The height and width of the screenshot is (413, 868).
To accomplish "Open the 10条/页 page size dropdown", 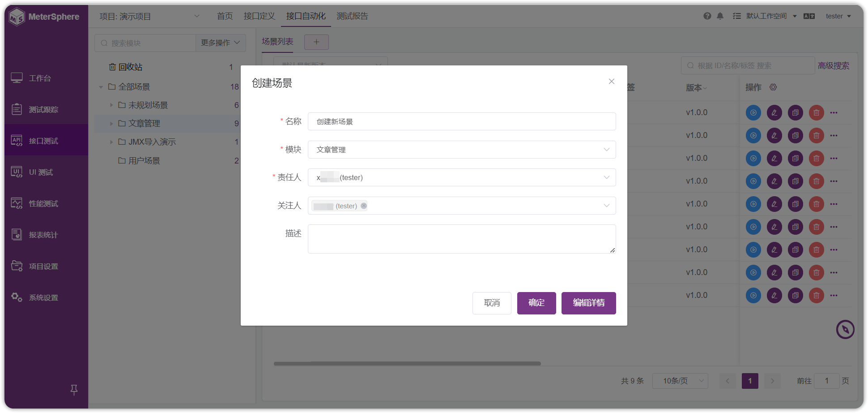I will coord(680,381).
